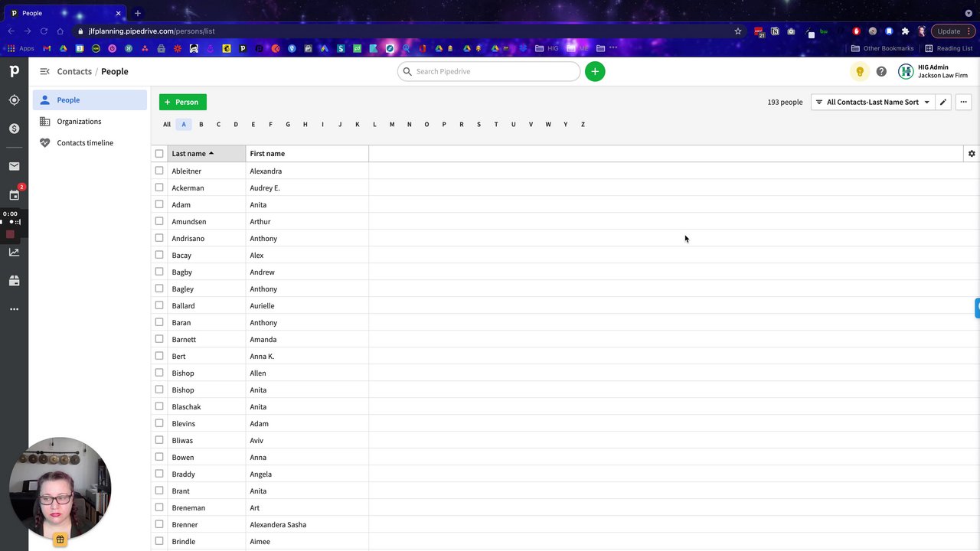
Task: Select checkbox for Amundsen row
Action: point(159,221)
